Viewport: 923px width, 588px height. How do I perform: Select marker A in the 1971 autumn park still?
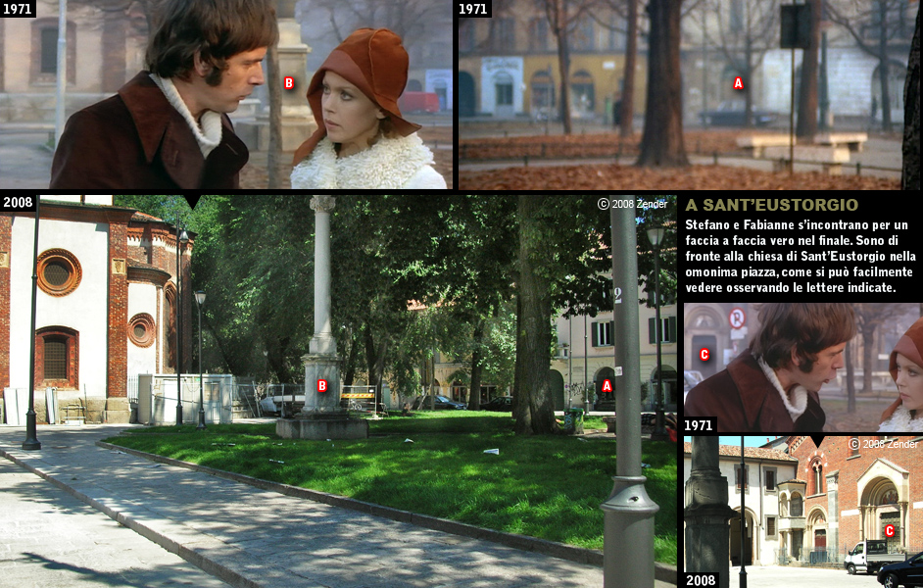(738, 83)
